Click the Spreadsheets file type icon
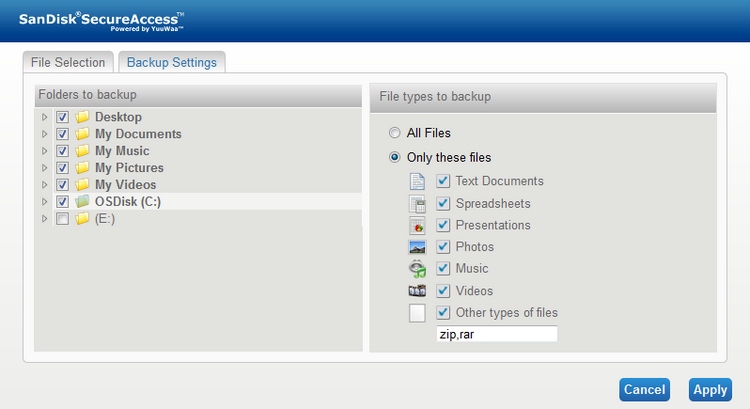The height and width of the screenshot is (409, 750). (417, 204)
